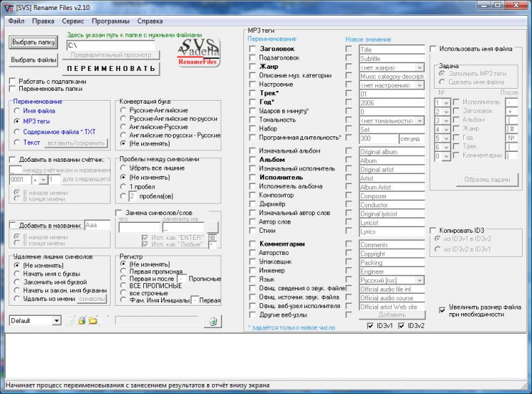Uncheck 'Увеличить размер файла при необходимости'

442,310
